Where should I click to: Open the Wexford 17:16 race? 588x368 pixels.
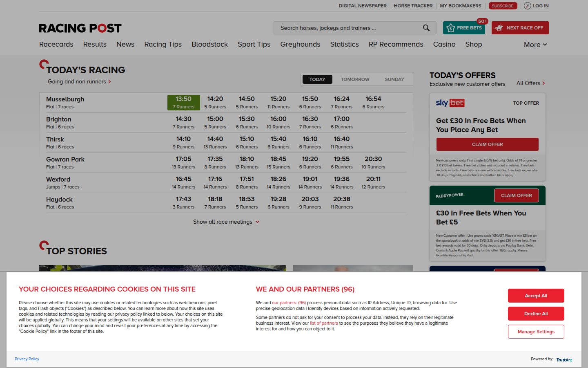215,183
